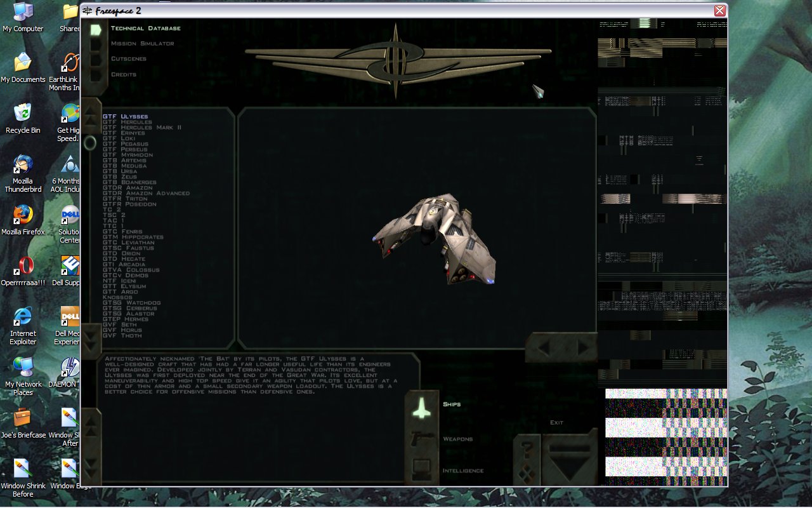Image resolution: width=812 pixels, height=508 pixels.
Task: Switch to the Cutscenes tab
Action: click(128, 59)
